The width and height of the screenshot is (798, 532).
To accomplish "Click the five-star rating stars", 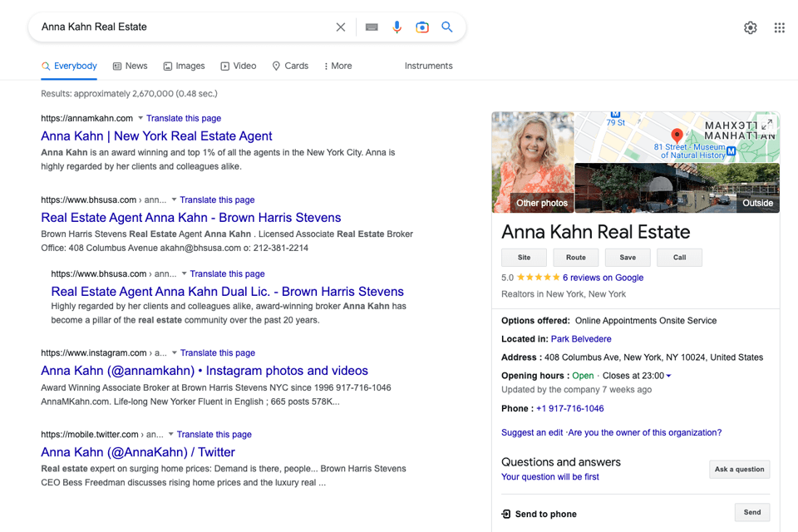I will (x=538, y=278).
